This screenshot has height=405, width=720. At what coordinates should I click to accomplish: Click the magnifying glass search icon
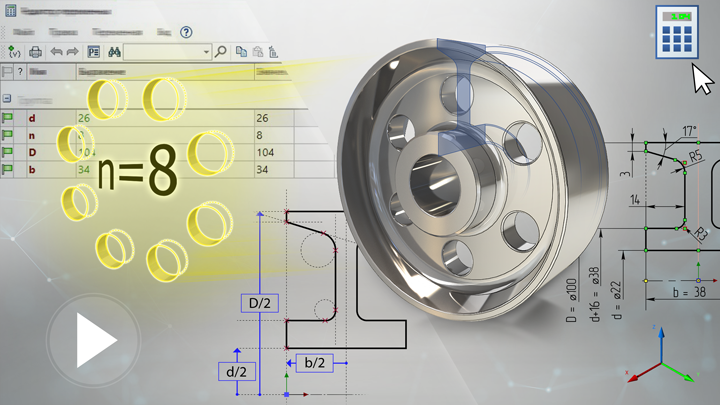[220, 51]
